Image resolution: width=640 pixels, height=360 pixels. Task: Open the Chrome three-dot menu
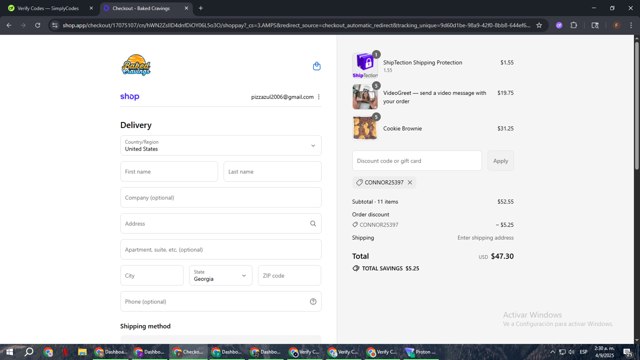631,25
